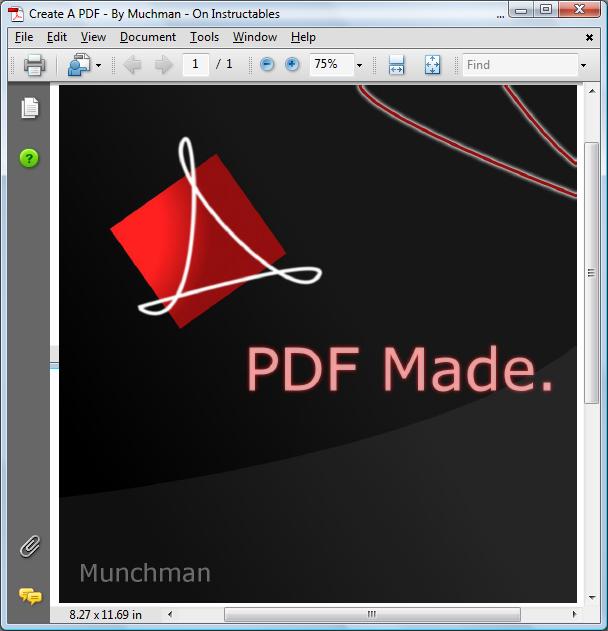Open the Tools menu
This screenshot has width=608, height=631.
click(x=204, y=37)
